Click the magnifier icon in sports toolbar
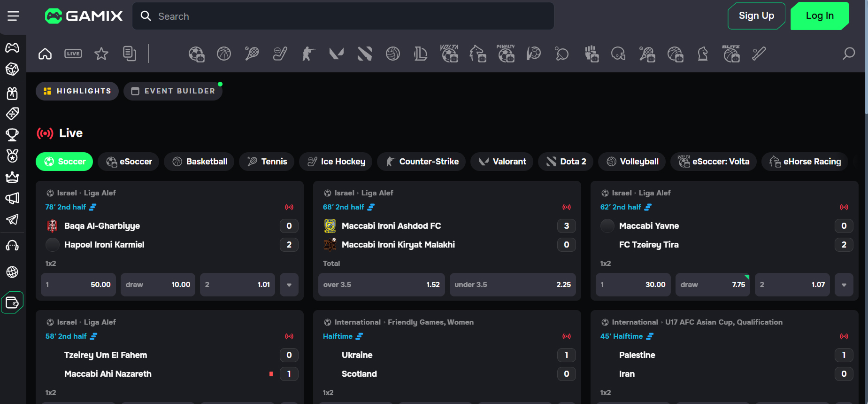The image size is (868, 404). [x=848, y=54]
